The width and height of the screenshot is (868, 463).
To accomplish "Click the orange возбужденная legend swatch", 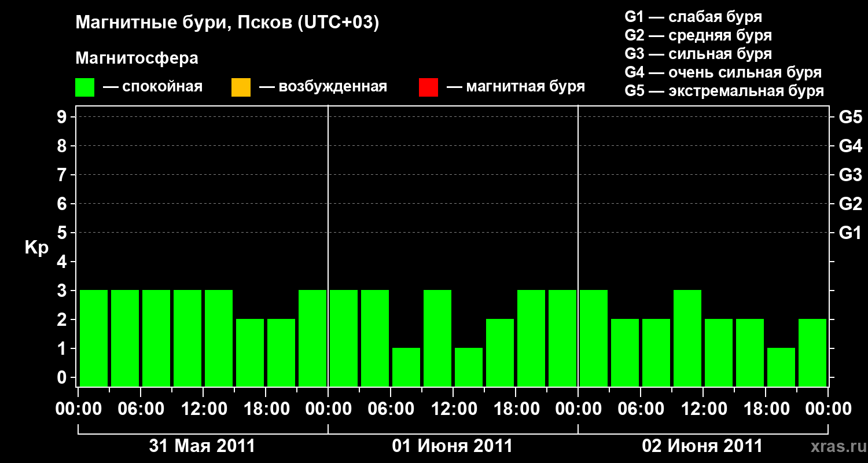I will (x=241, y=87).
